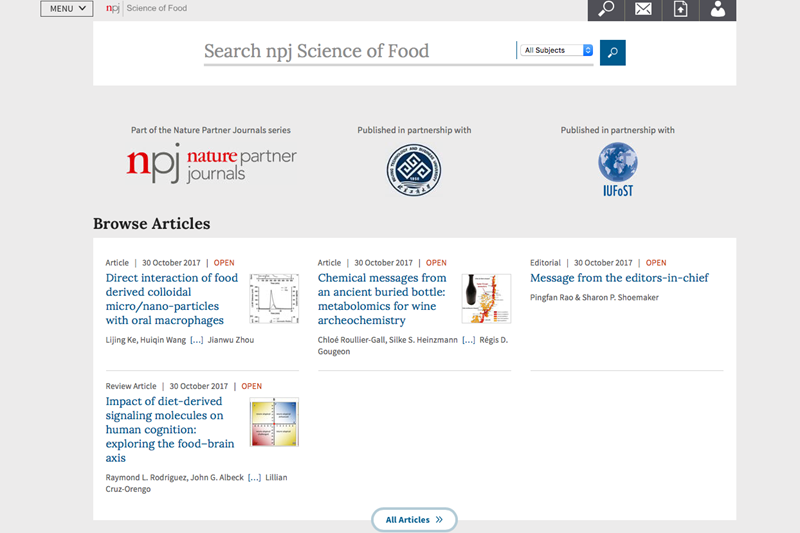The height and width of the screenshot is (533, 800).
Task: Click the IUFoST globe logo
Action: (617, 167)
